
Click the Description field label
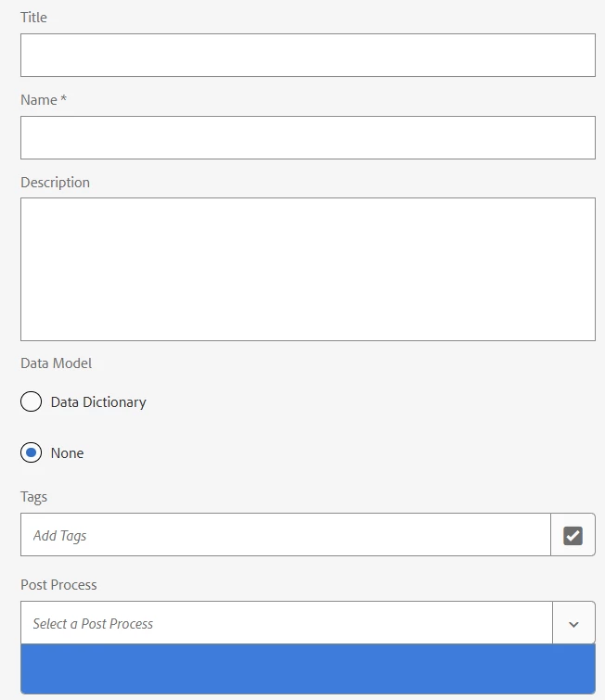(55, 183)
